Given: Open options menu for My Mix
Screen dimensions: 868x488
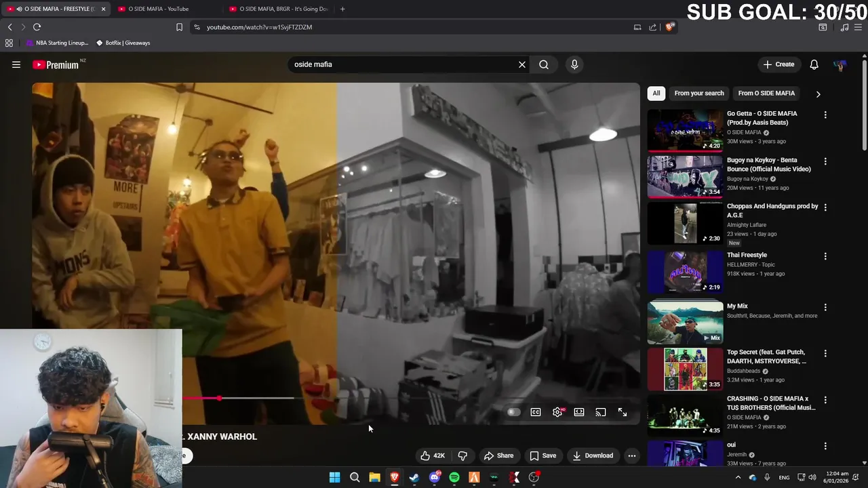Looking at the screenshot, I should pyautogui.click(x=825, y=308).
